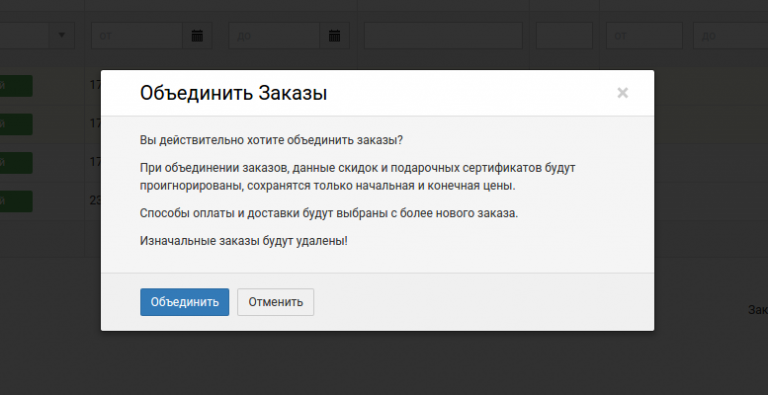This screenshot has height=395, width=768.
Task: Click the first green status badge
Action: tap(16, 86)
